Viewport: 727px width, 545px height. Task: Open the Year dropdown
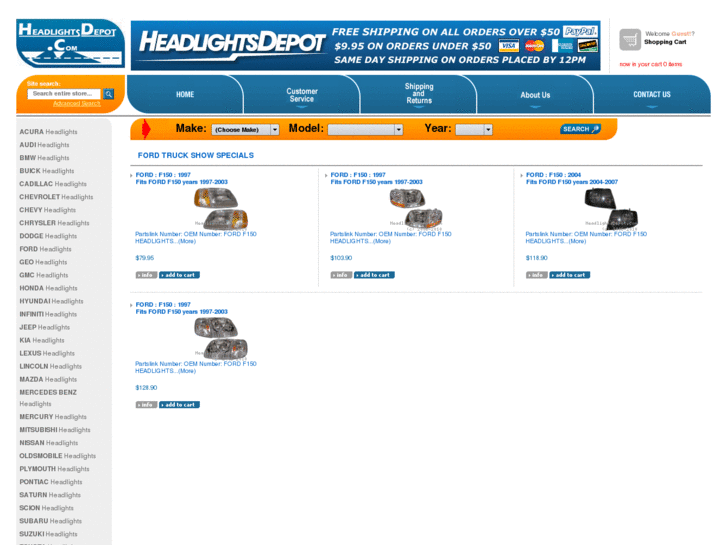(x=474, y=129)
